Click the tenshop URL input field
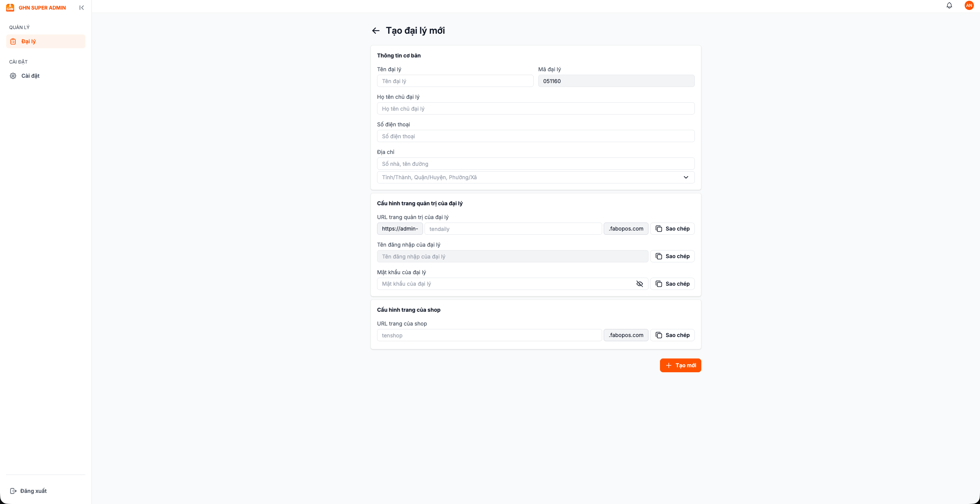This screenshot has height=504, width=980. [x=489, y=335]
